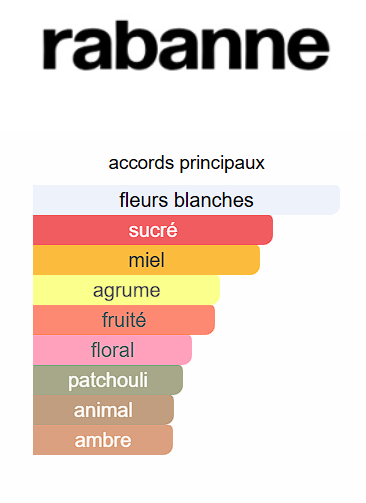The image size is (366, 503).
Task: Click the 'fleurs blanches' text label
Action: pyautogui.click(x=186, y=200)
